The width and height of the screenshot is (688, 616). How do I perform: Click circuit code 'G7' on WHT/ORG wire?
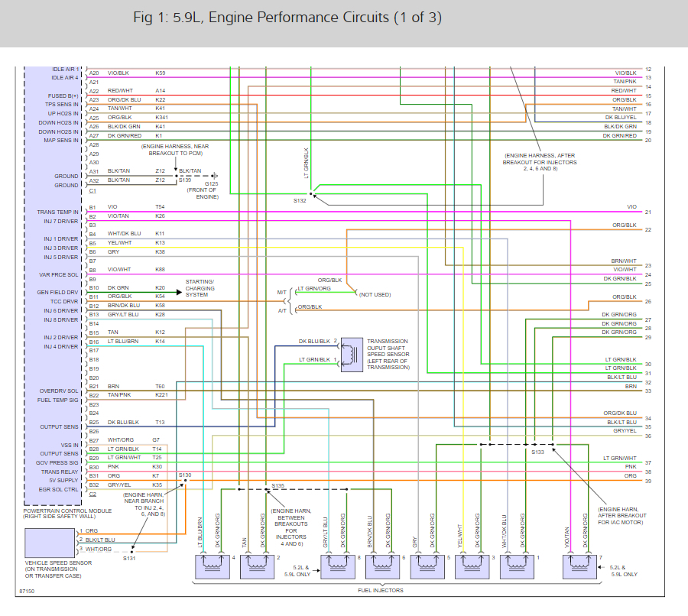156,439
